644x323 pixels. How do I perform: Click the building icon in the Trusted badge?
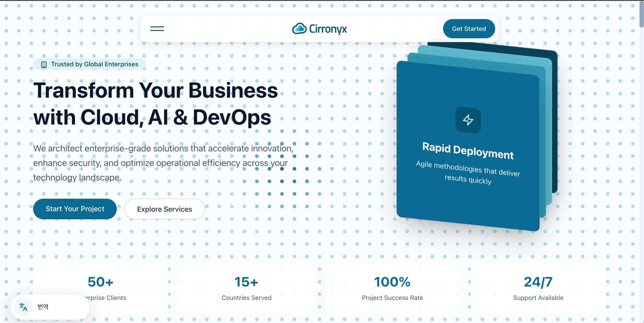44,65
